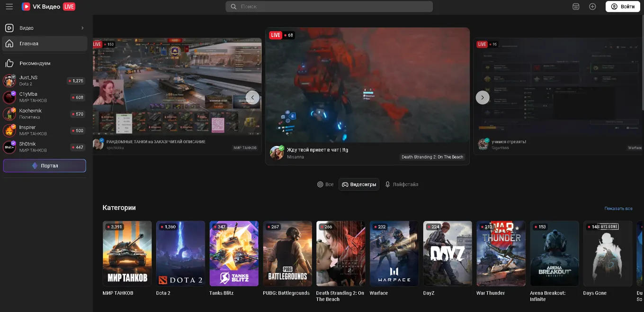The width and height of the screenshot is (644, 312).
Task: Click stream title Жду твой привет в чат
Action: click(317, 150)
